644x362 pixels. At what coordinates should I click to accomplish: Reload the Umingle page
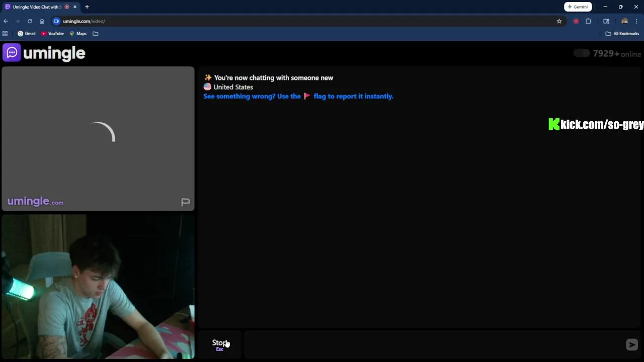(x=30, y=21)
